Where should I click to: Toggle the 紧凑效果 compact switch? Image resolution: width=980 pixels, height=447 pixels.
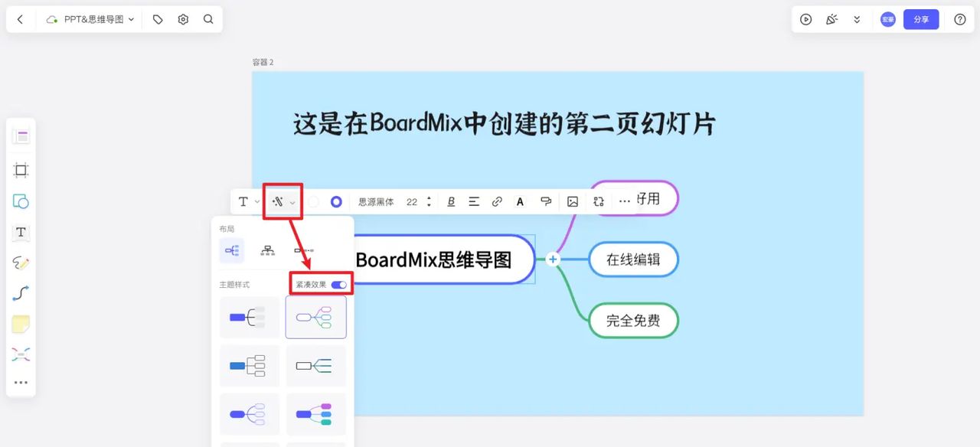pos(338,285)
